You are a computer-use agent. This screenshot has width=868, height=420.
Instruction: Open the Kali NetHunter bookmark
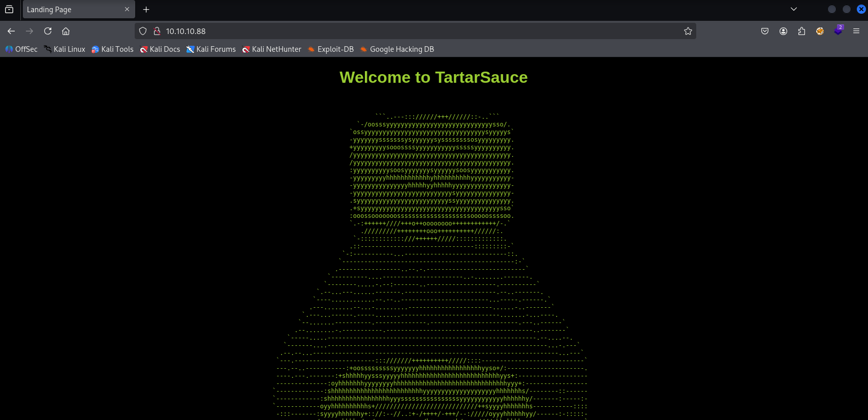tap(272, 49)
